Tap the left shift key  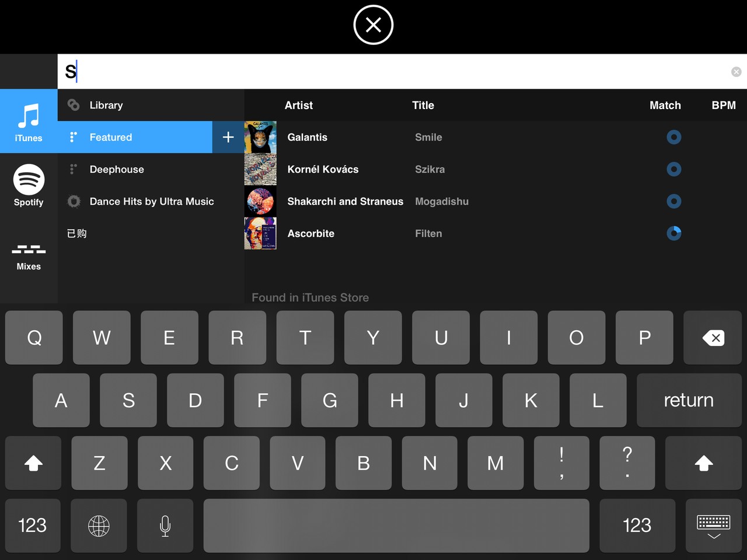tap(33, 463)
